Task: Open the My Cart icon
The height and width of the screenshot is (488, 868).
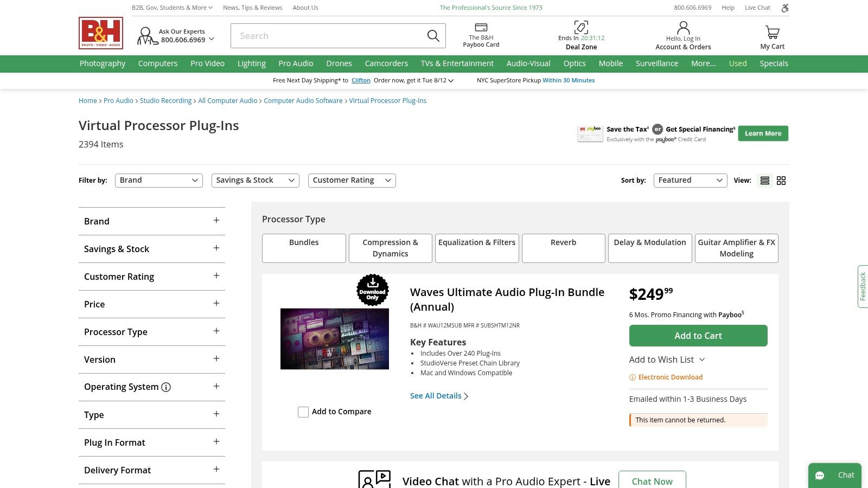Action: [773, 33]
